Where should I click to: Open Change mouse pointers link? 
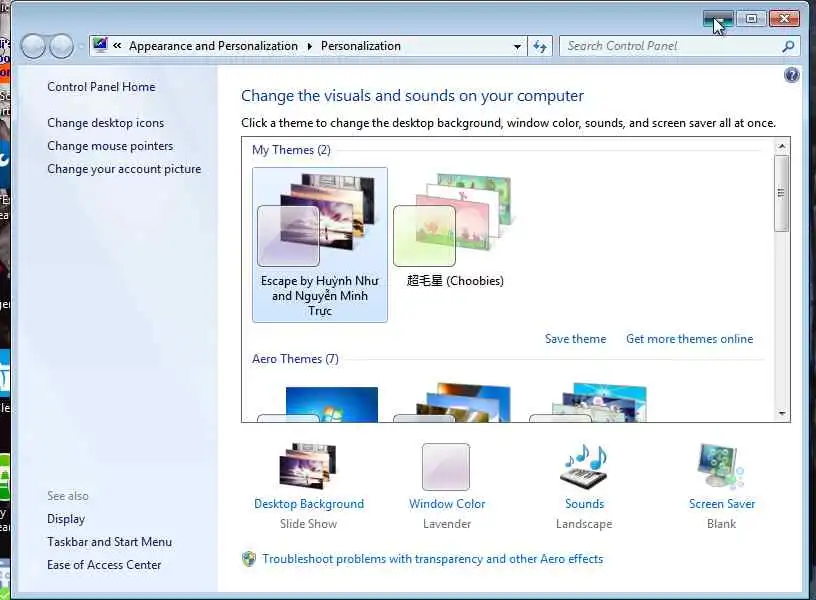110,146
